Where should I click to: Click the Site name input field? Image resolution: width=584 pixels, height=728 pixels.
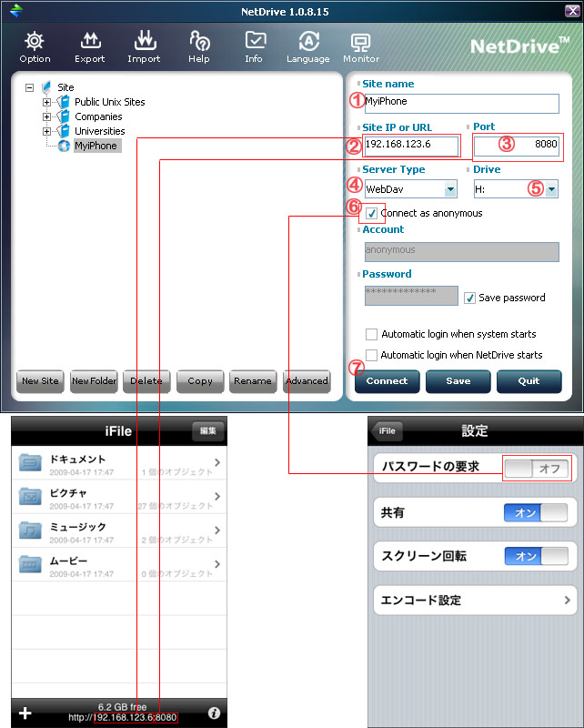(462, 103)
